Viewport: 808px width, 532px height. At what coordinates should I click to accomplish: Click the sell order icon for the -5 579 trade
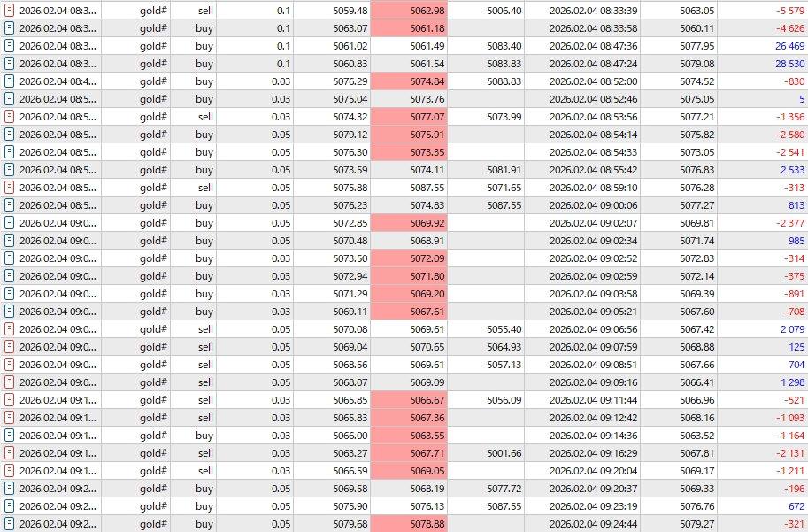(9, 11)
